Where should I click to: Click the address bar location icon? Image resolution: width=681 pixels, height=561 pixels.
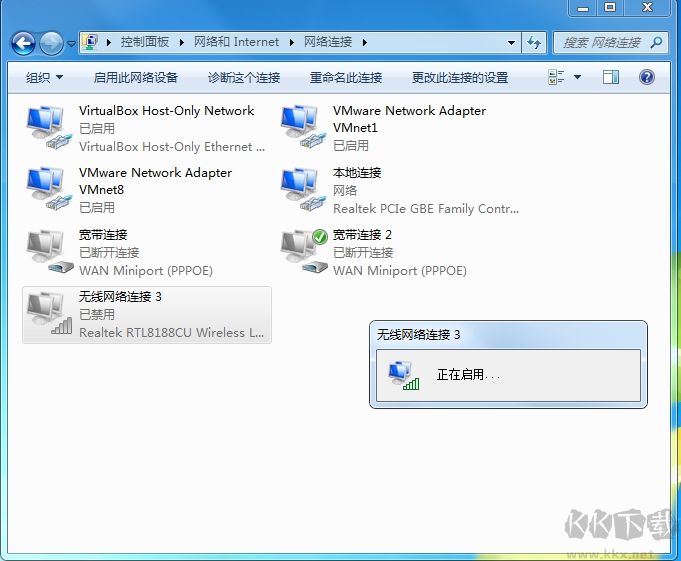click(x=90, y=42)
